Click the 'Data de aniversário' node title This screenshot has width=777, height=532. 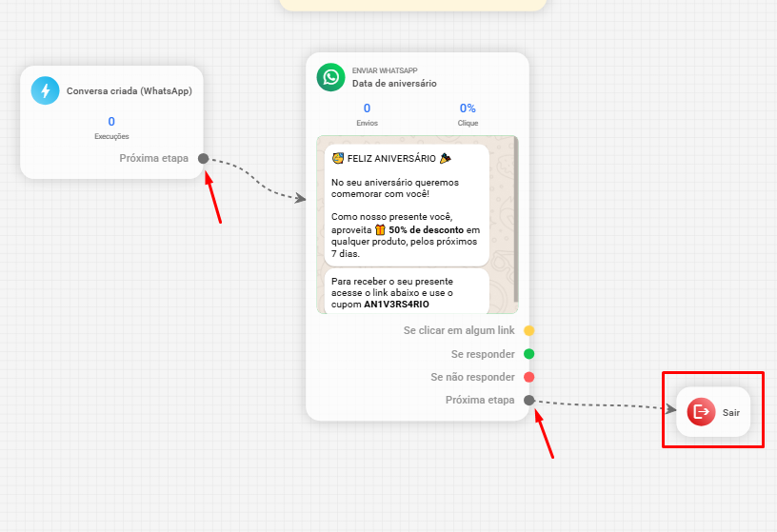[x=394, y=83]
